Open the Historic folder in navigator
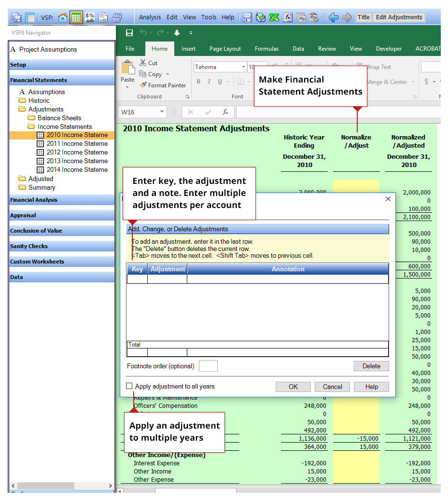 click(x=34, y=100)
